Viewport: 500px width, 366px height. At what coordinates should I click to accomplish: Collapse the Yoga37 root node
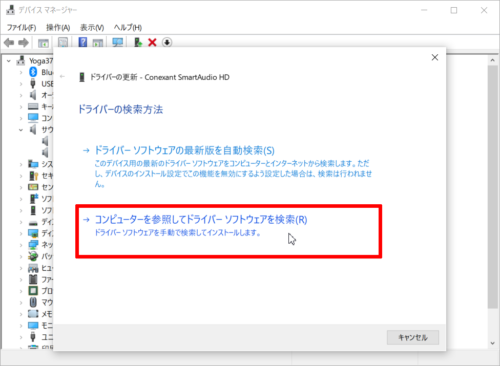tap(9, 61)
